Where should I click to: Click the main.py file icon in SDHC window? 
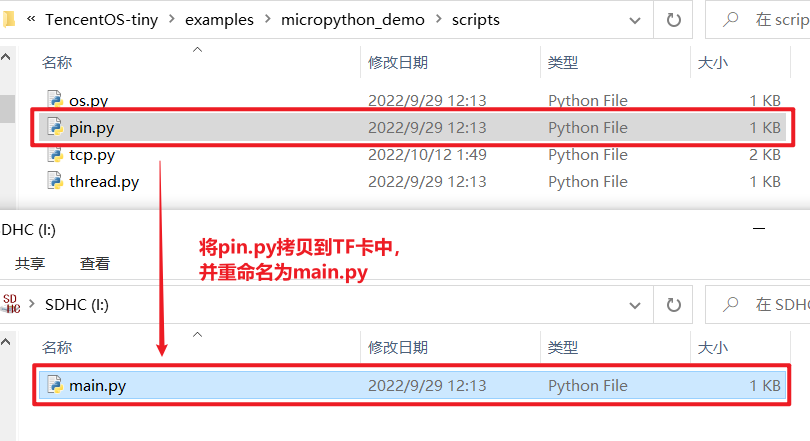[55, 385]
